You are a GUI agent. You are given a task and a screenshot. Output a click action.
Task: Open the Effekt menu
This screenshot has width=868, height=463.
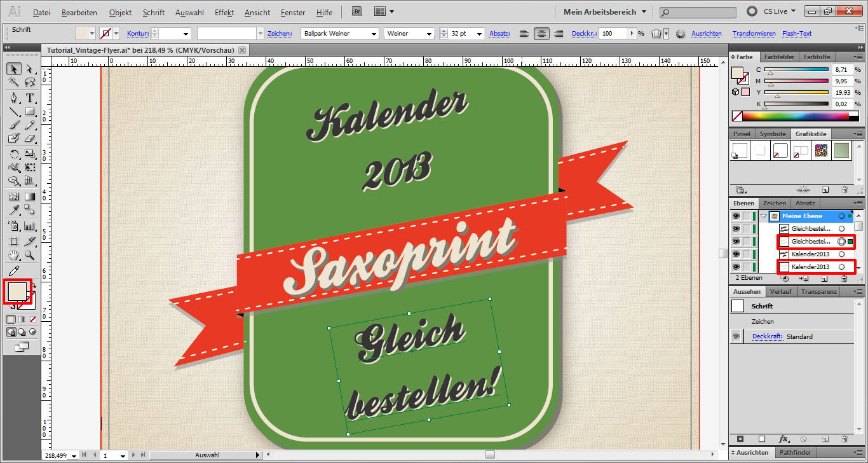tap(224, 12)
